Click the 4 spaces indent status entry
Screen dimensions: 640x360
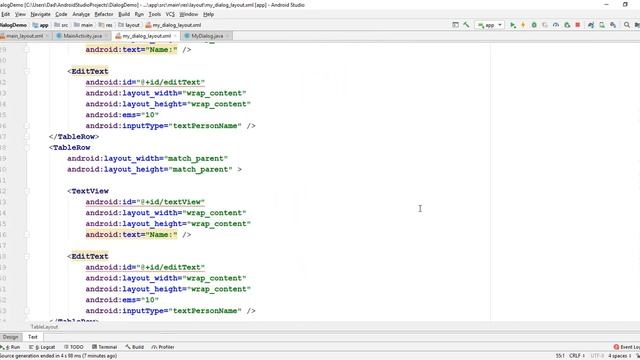click(x=620, y=356)
